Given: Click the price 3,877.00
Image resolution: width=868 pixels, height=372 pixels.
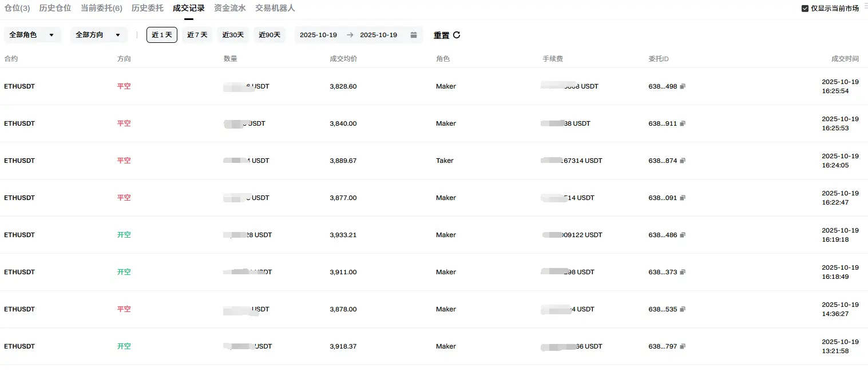Looking at the screenshot, I should tap(343, 198).
